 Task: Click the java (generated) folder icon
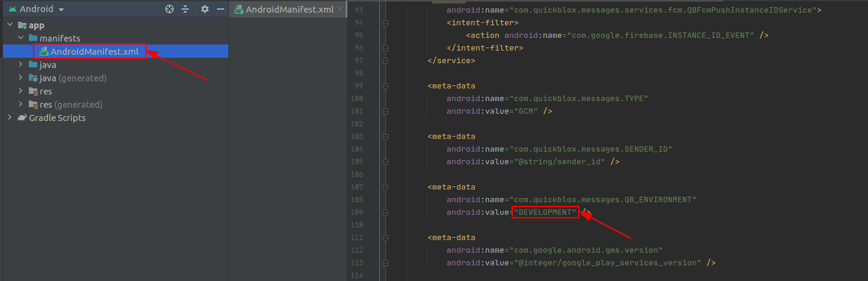point(34,78)
